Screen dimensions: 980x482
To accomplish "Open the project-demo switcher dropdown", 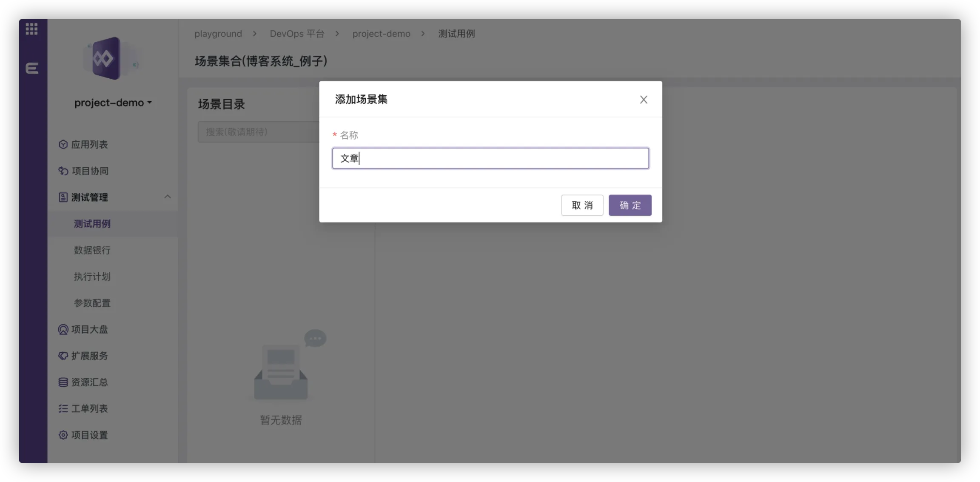I will (113, 103).
